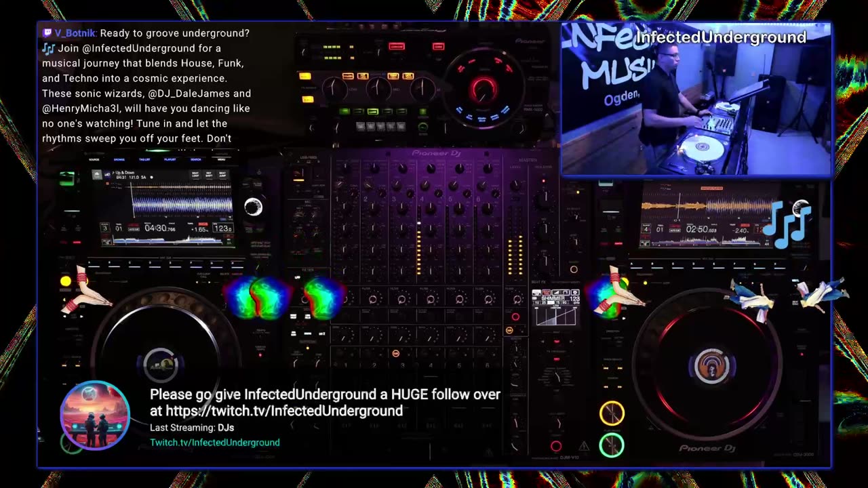Click the first green lit button on RMX-1000
The width and height of the screenshot is (868, 488).
(x=344, y=111)
